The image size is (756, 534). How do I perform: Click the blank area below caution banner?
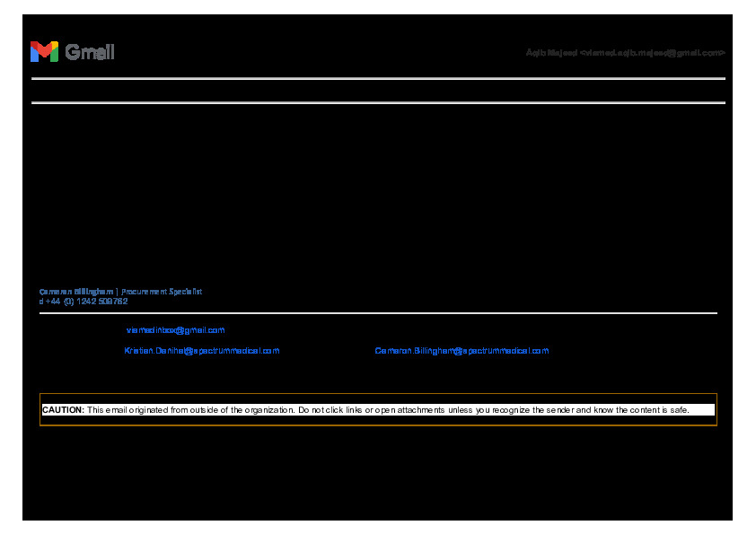coord(377,471)
